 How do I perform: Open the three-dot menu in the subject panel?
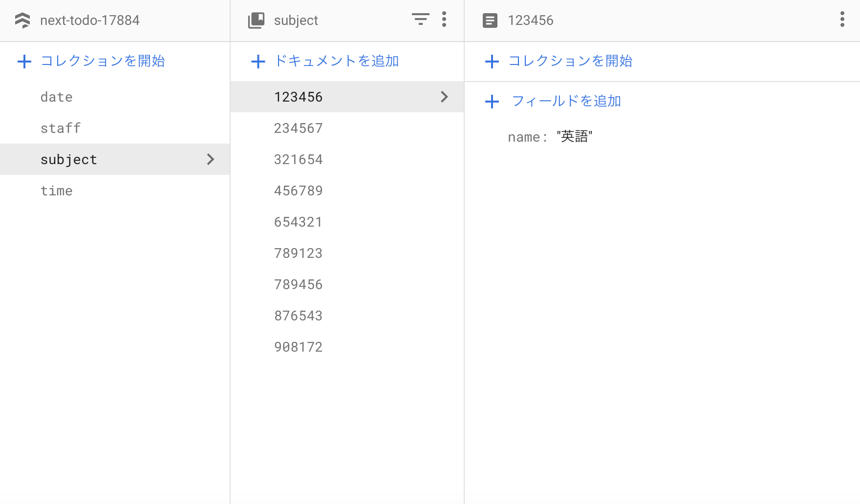[444, 20]
